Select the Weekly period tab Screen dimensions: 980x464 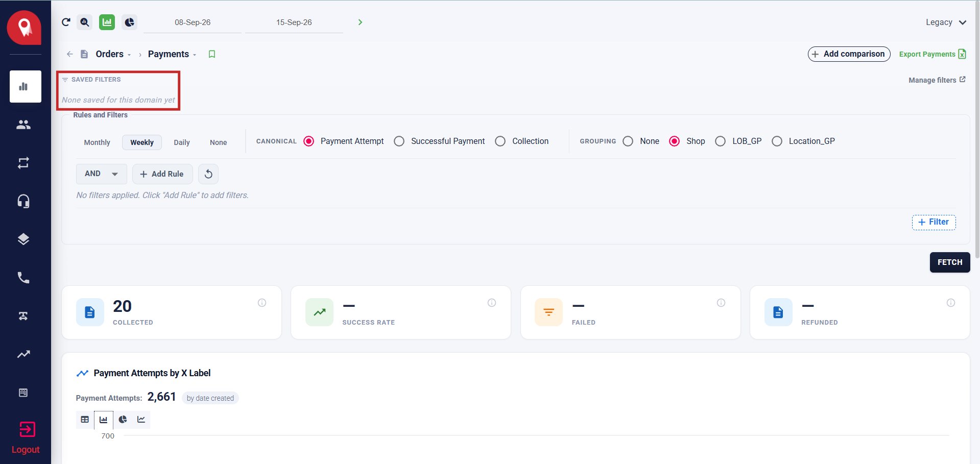[142, 142]
